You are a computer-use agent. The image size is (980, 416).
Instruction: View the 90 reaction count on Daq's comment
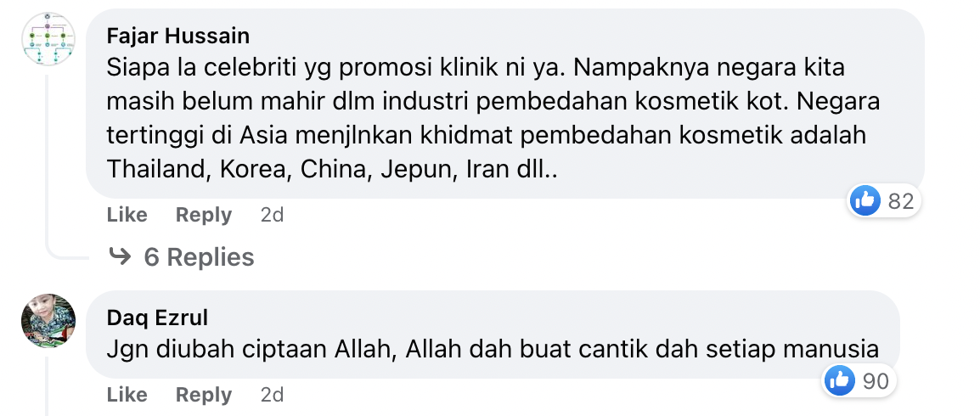pos(876,381)
